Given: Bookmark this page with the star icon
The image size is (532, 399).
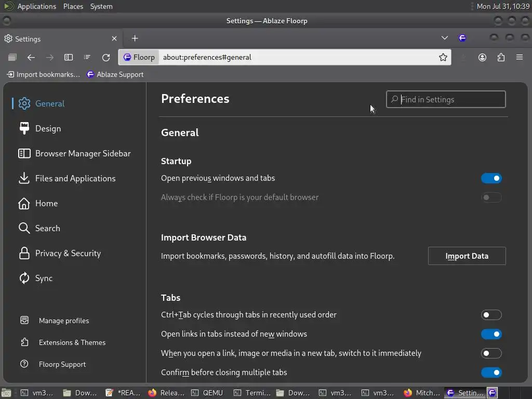Looking at the screenshot, I should [443, 57].
